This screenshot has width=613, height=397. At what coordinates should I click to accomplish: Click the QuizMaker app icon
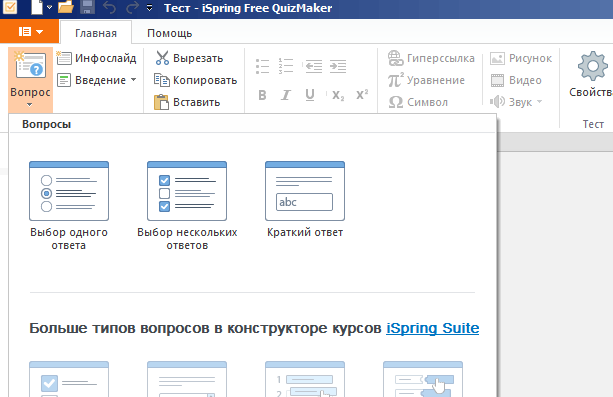[9, 7]
